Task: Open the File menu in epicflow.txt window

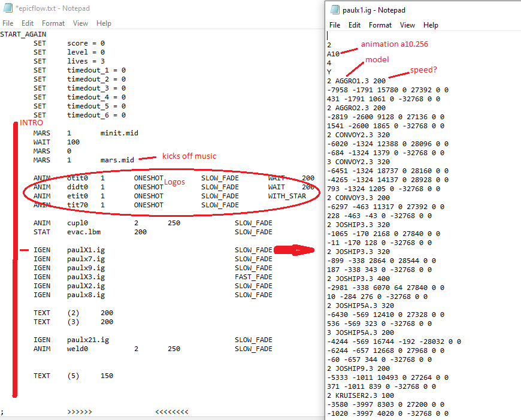Action: (x=8, y=23)
